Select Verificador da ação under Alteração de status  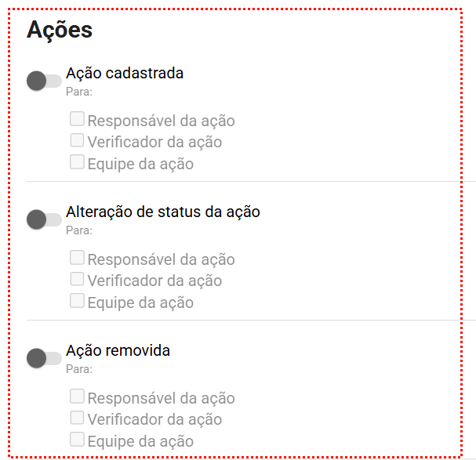[x=77, y=280]
